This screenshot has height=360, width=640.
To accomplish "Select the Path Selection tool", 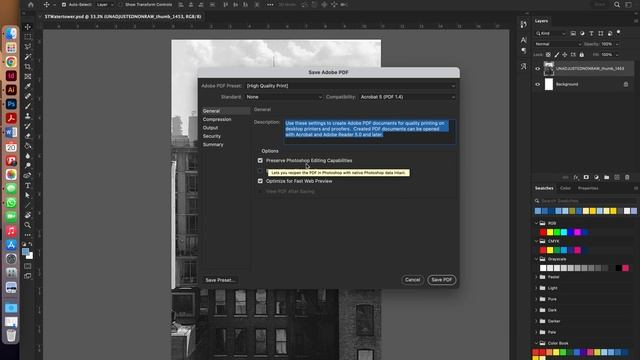I will (x=28, y=196).
